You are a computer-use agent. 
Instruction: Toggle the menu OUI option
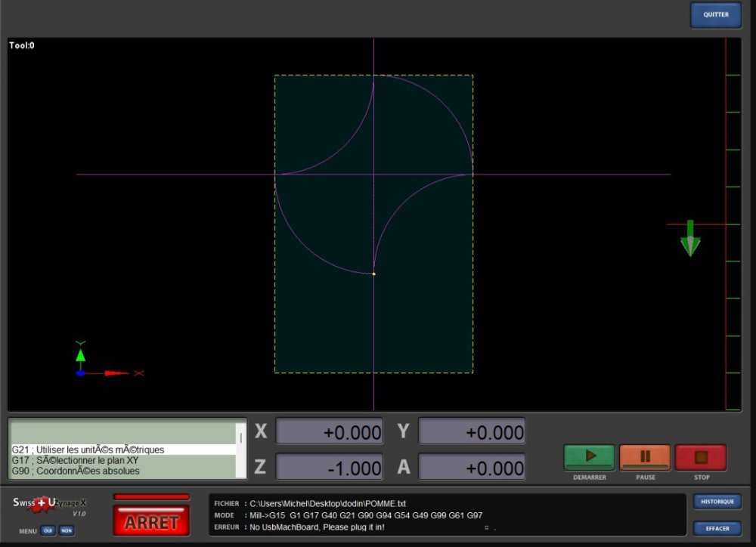[x=48, y=530]
